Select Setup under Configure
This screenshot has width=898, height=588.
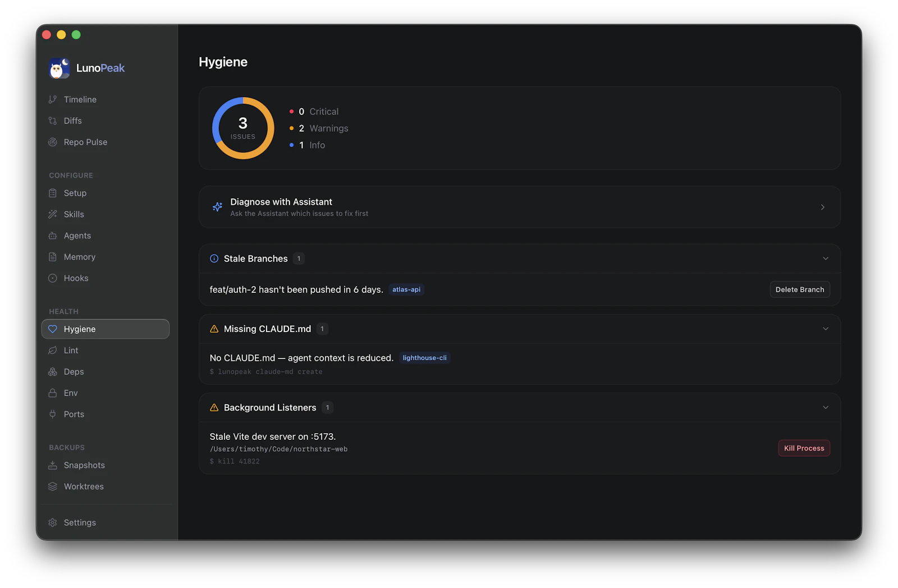coord(106,193)
